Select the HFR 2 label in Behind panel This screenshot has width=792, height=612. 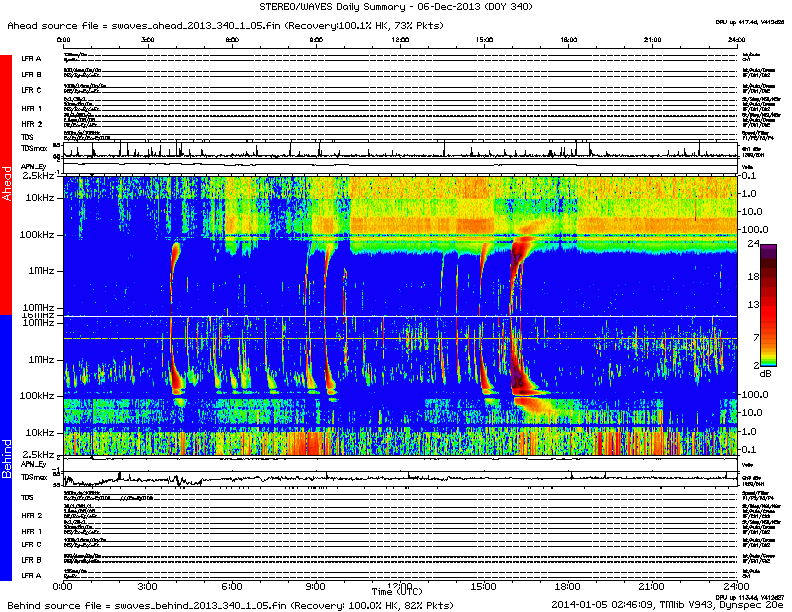point(31,515)
